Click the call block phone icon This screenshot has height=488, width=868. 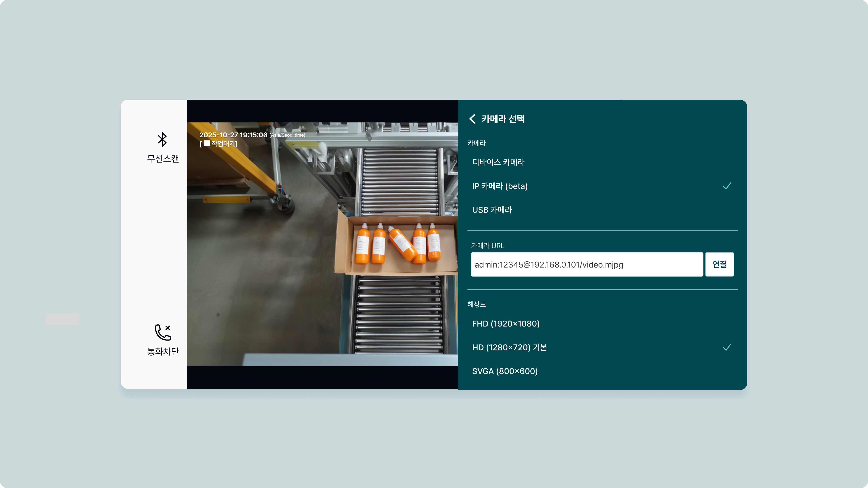click(x=163, y=332)
